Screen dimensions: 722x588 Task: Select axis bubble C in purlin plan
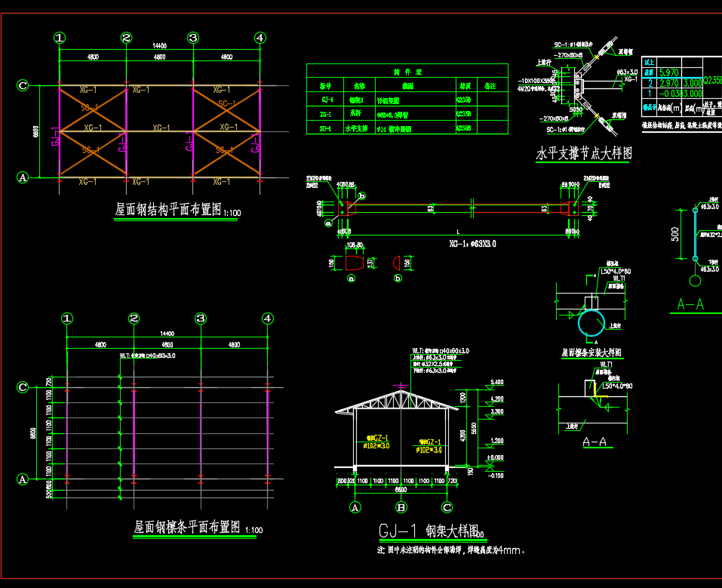click(23, 387)
